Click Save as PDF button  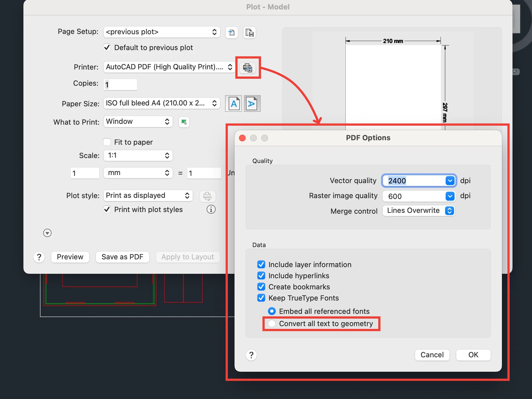click(123, 257)
